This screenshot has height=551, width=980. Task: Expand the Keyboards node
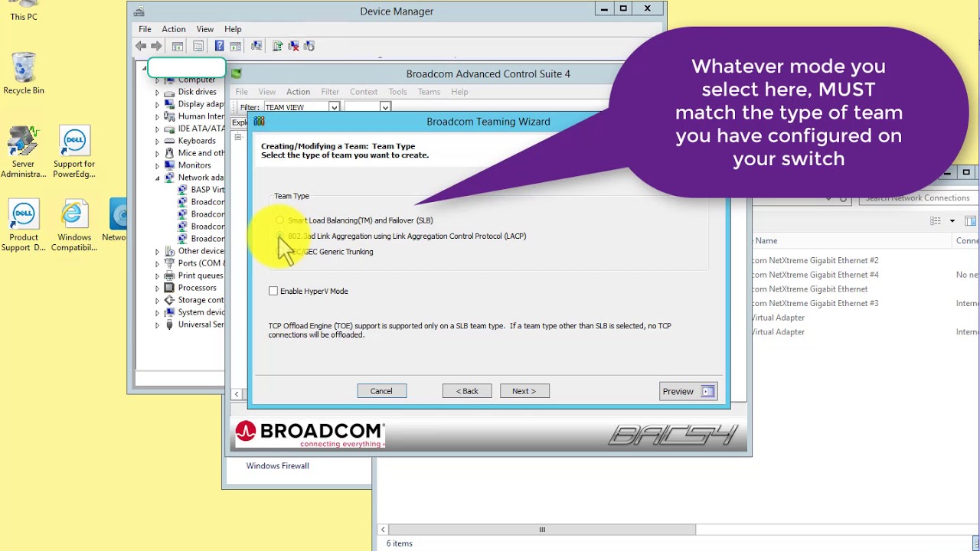pos(157,141)
